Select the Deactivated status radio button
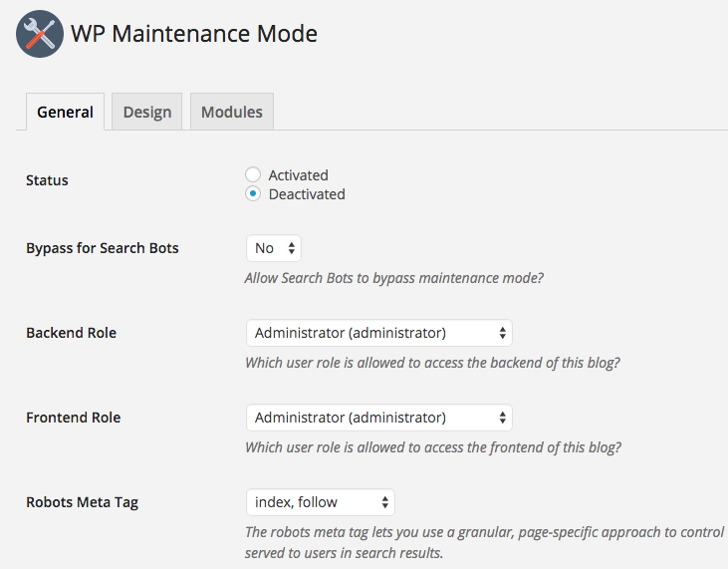Viewport: 728px width, 569px height. [x=253, y=193]
